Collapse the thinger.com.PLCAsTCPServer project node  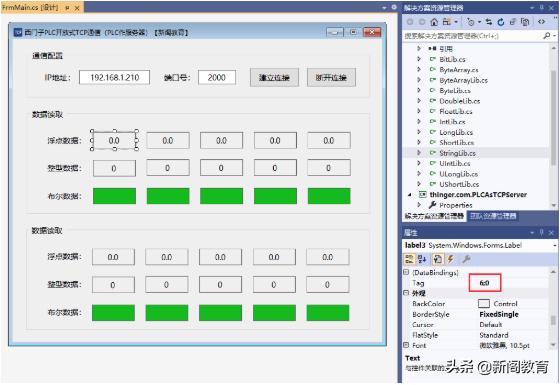[x=410, y=195]
